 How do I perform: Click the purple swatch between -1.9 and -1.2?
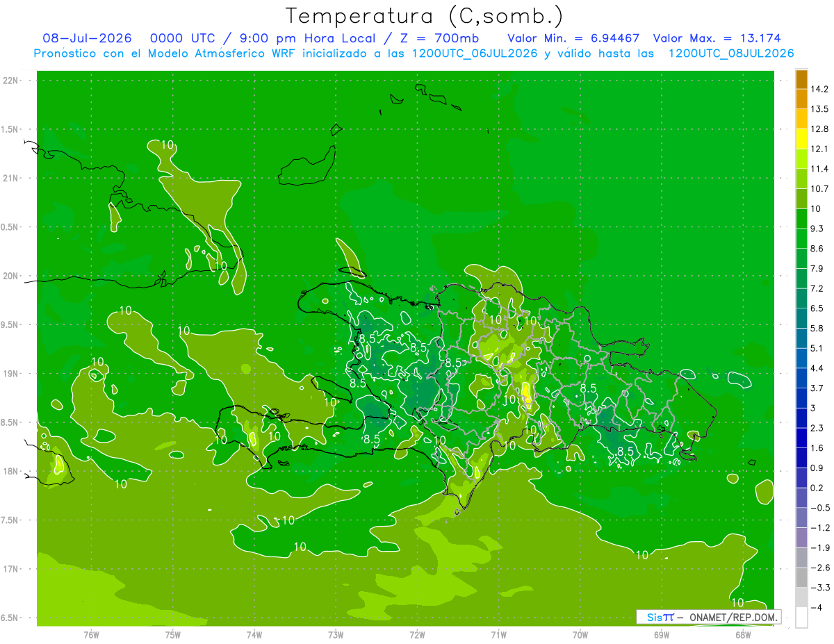(802, 538)
